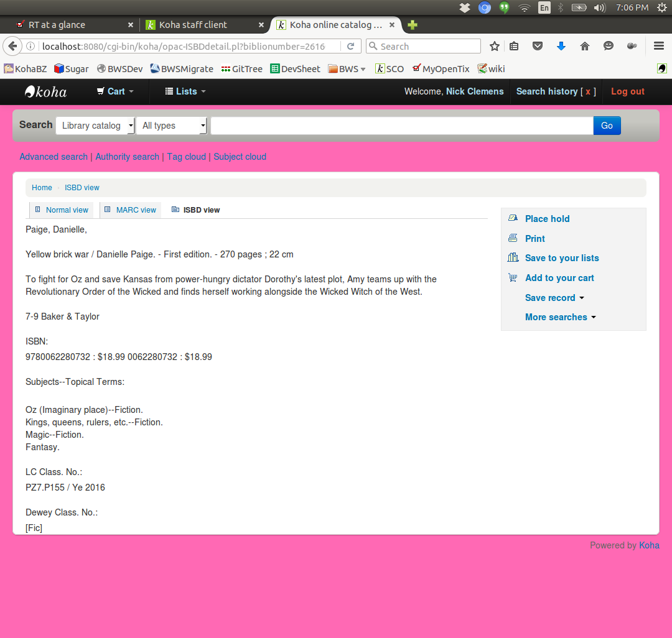The width and height of the screenshot is (672, 638).
Task: Open the All types dropdown
Action: coord(172,126)
